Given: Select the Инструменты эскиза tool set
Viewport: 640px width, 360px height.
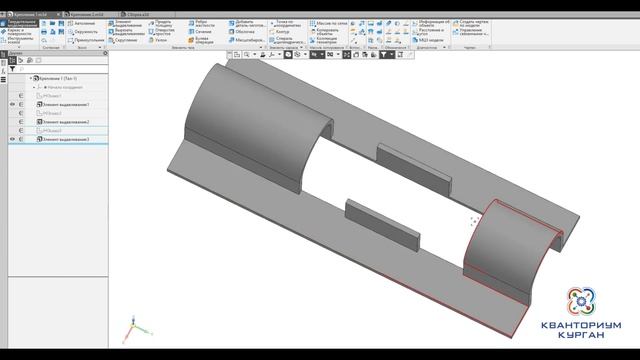Looking at the screenshot, I should (x=20, y=40).
